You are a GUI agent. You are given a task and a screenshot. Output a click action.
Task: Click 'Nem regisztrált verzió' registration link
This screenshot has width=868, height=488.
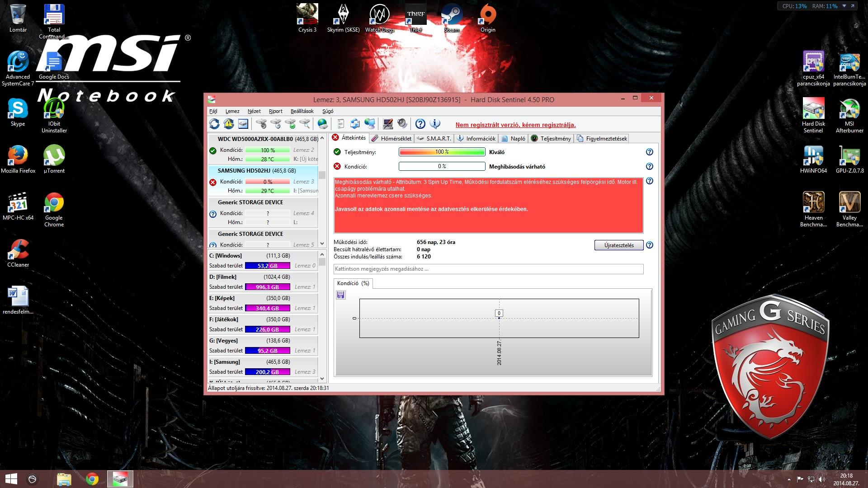coord(515,125)
